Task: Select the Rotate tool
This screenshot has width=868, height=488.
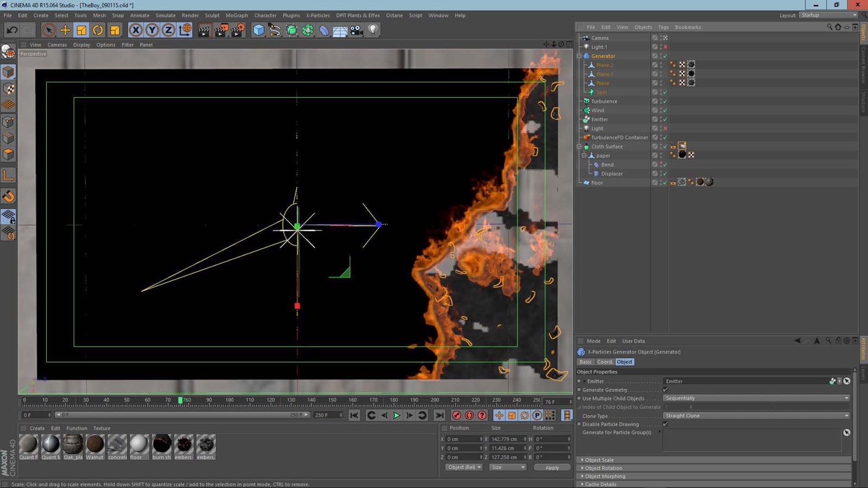Action: pos(98,30)
